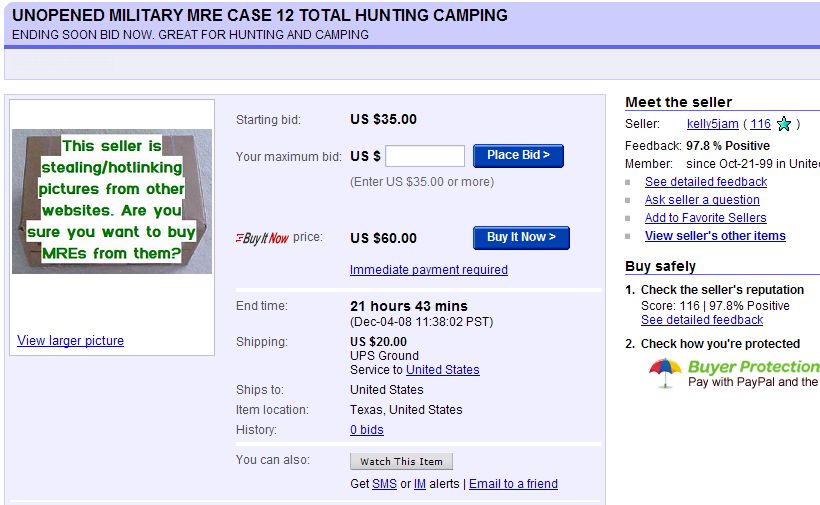Add seller to Favorite Sellers
The image size is (820, 505).
pos(706,218)
